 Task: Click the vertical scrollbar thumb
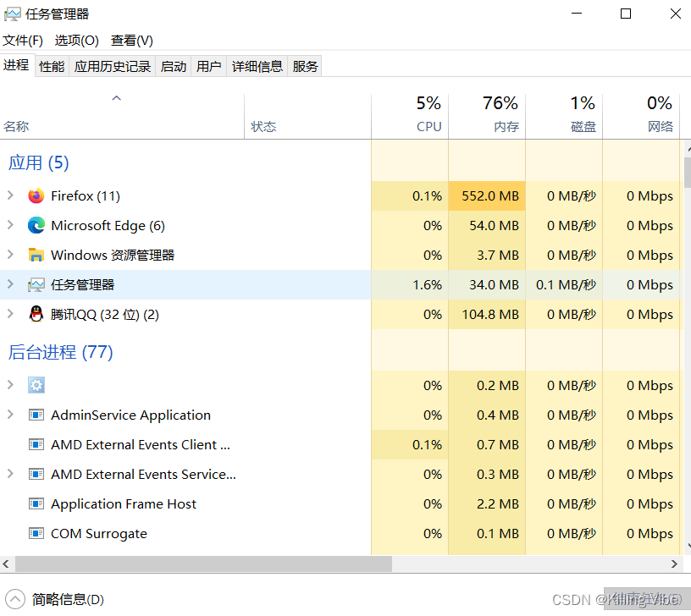(688, 173)
